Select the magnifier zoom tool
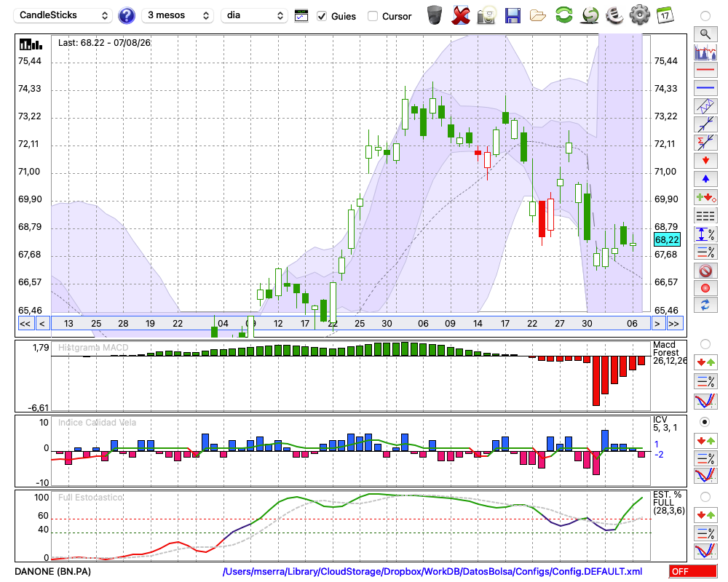Viewport: 728px width, 582px height. click(x=705, y=34)
